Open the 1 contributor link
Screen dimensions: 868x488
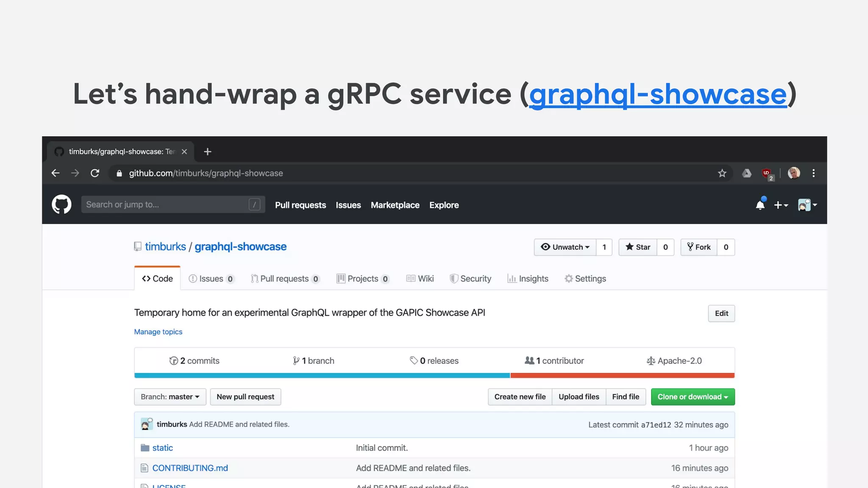point(554,360)
